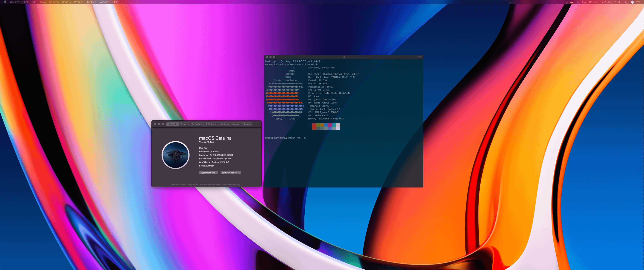Image resolution: width=644 pixels, height=270 pixels.
Task: Minimize the zsh terminal window
Action: tap(271, 57)
